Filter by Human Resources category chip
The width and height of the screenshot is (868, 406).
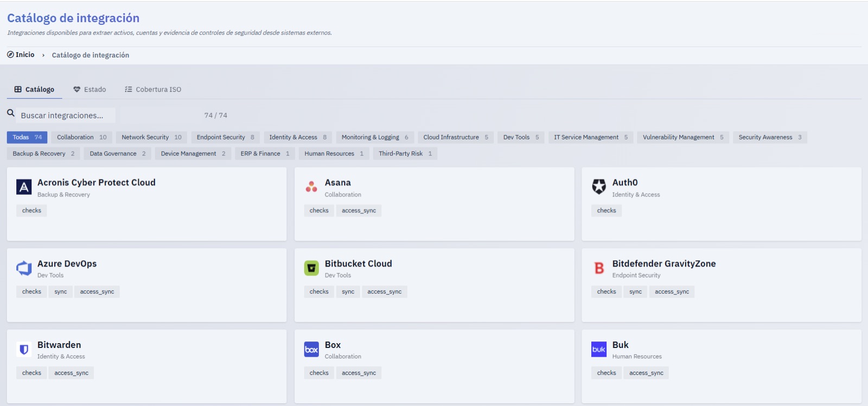pyautogui.click(x=334, y=154)
